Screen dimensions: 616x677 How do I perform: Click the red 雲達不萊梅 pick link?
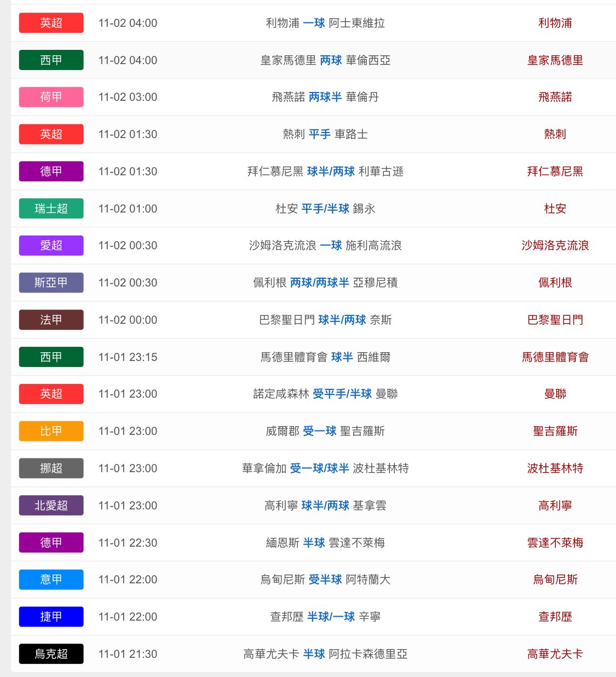point(555,543)
